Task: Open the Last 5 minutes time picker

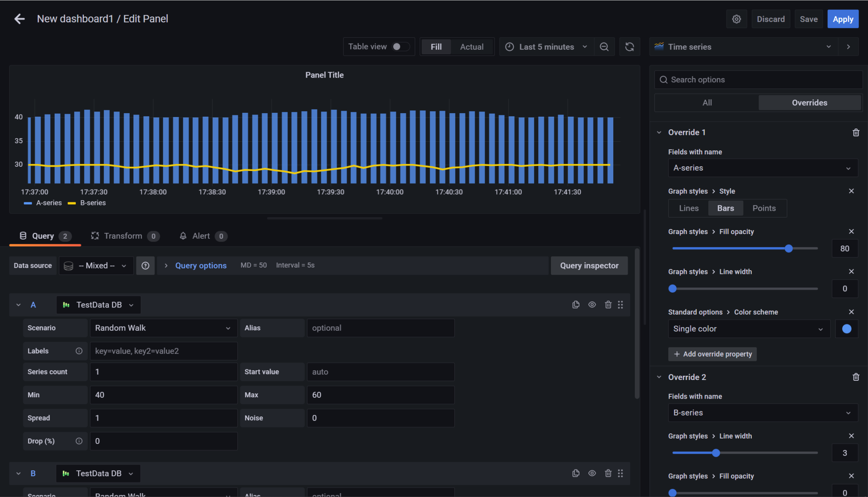Action: pyautogui.click(x=546, y=47)
